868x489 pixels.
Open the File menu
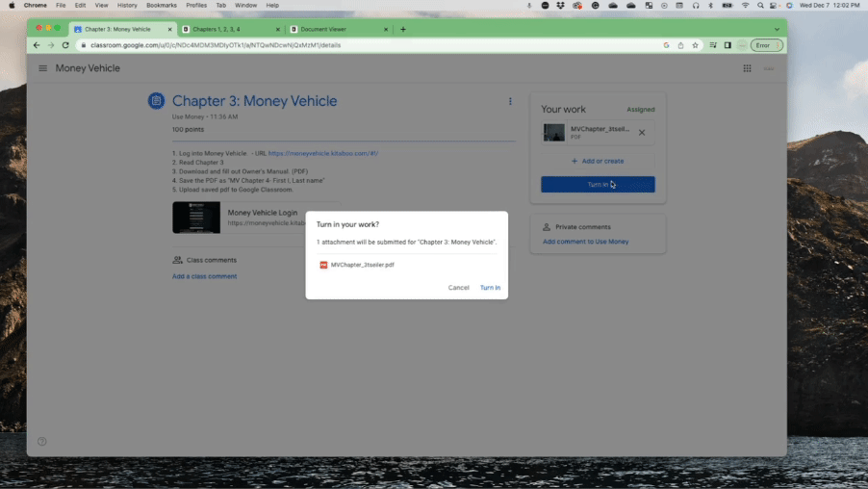[61, 6]
